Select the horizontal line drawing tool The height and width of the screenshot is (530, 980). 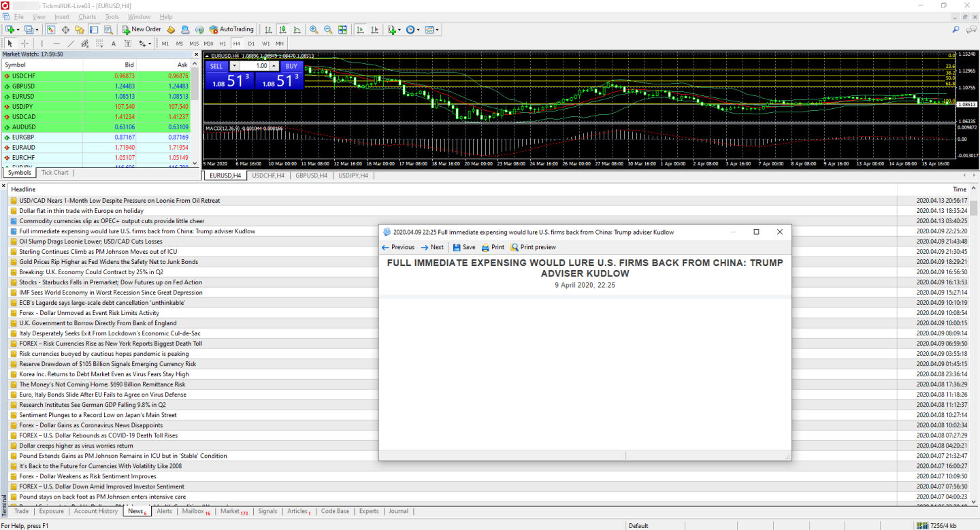pos(56,44)
